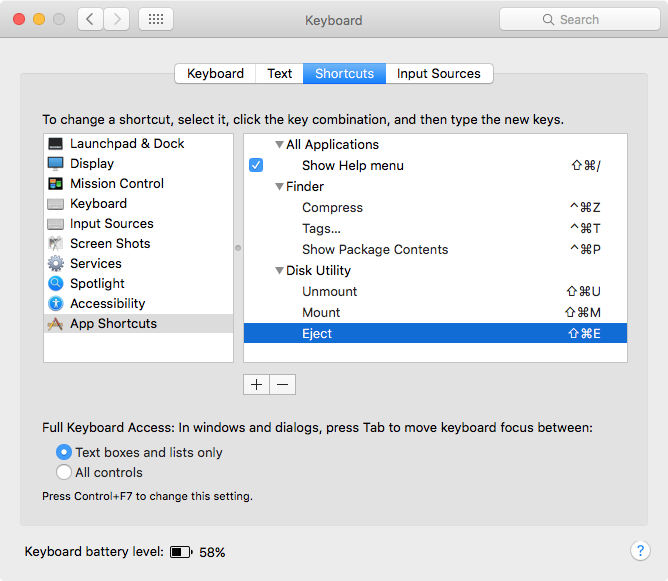Select the Spotlight category
This screenshot has width=668, height=581.
(x=138, y=283)
